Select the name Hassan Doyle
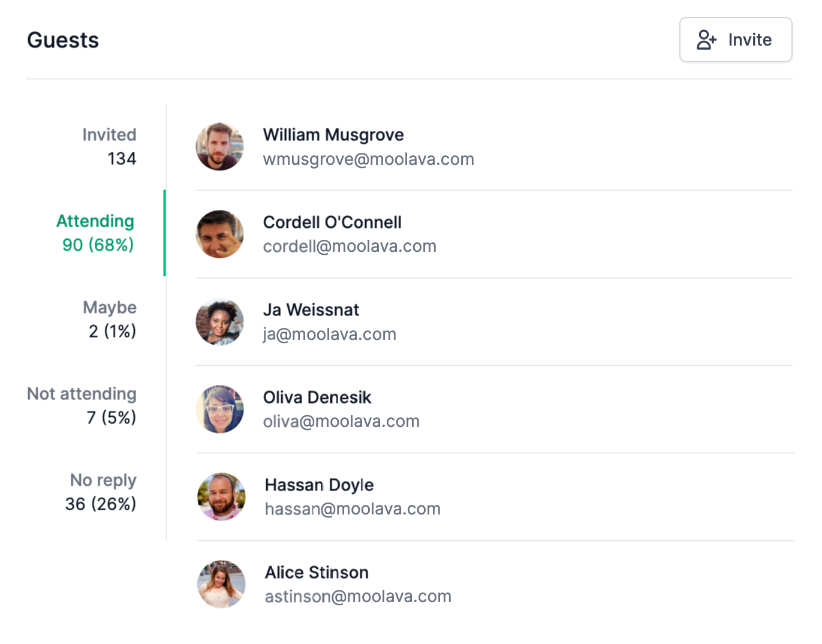This screenshot has height=644, width=822. 319,484
